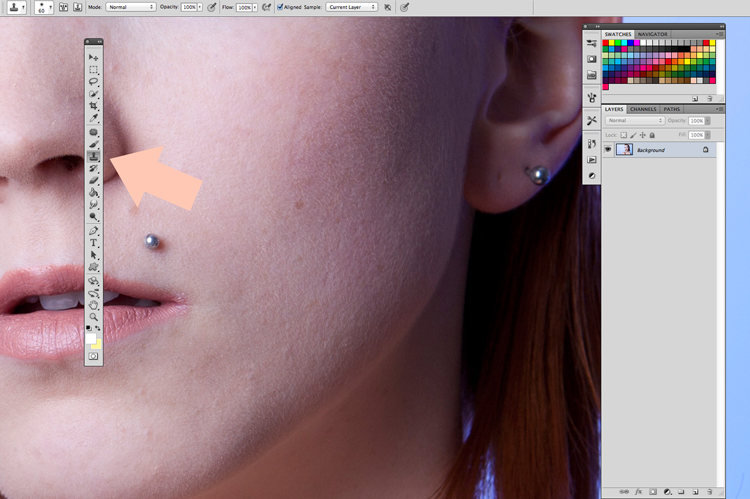Select the Rectangular Marquee tool
Viewport: 750px width, 499px height.
94,69
